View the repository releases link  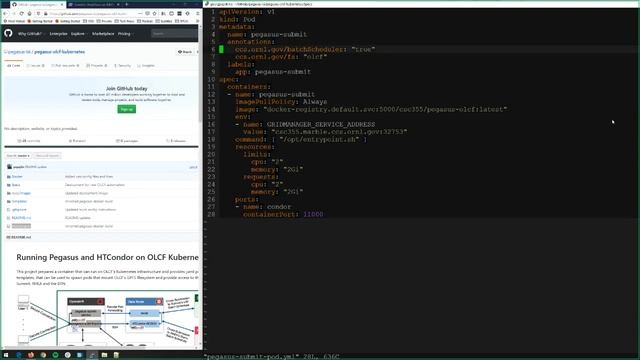click(176, 141)
